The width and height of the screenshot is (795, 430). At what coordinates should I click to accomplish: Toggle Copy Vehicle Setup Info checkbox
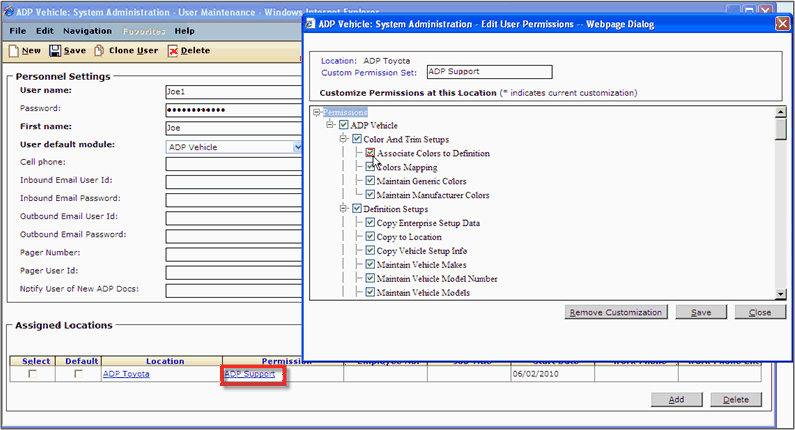point(370,250)
